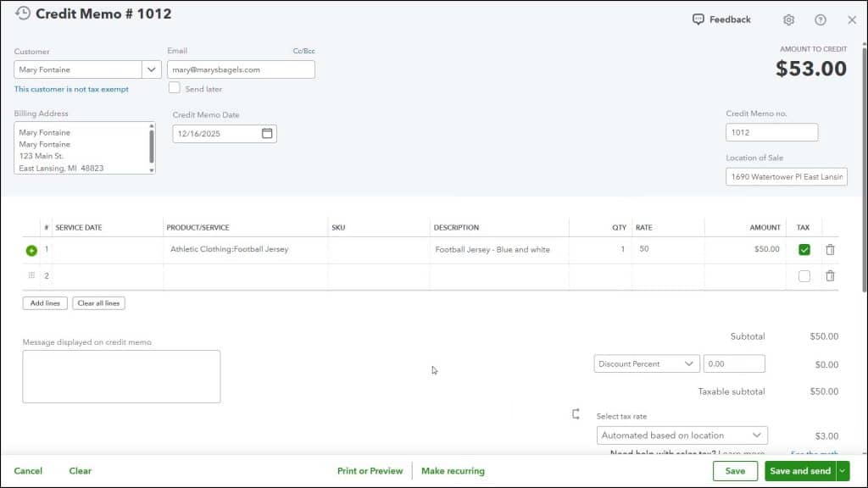868x488 pixels.
Task: Open the Credit Memo Date calendar picker
Action: (x=267, y=133)
